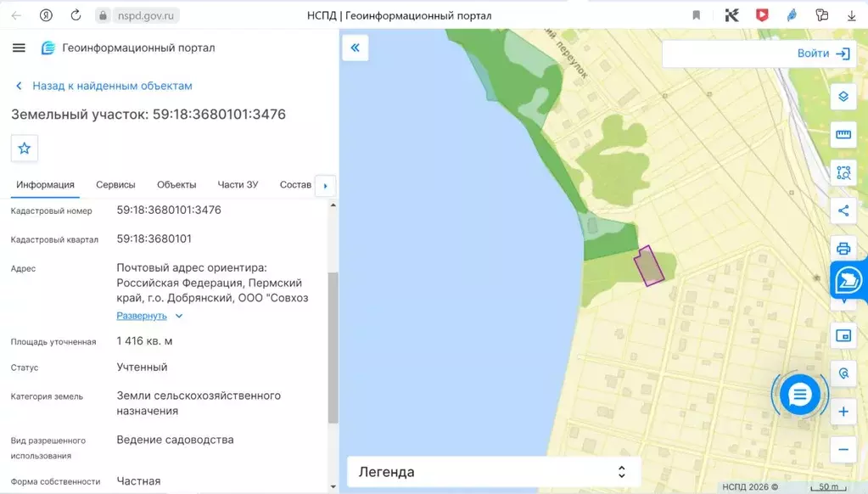Image resolution: width=868 pixels, height=494 pixels.
Task: Open the hamburger menu of the portal
Action: pos(19,48)
